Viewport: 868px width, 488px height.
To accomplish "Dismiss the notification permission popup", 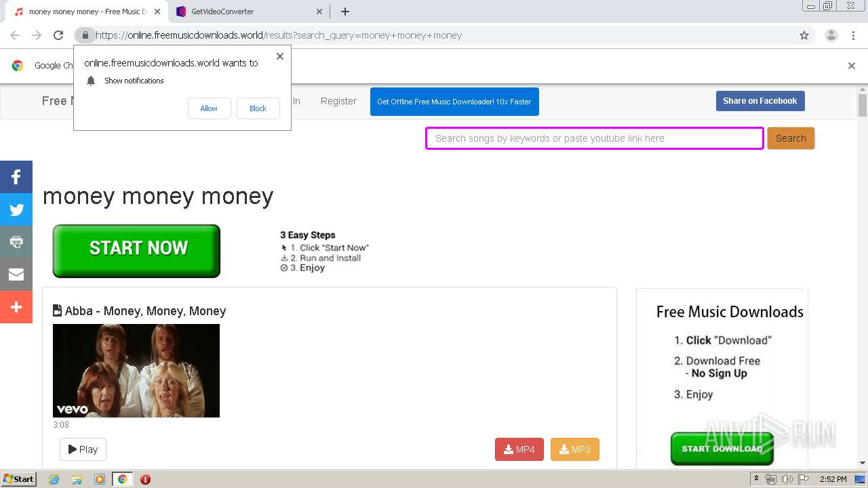I will pyautogui.click(x=280, y=56).
